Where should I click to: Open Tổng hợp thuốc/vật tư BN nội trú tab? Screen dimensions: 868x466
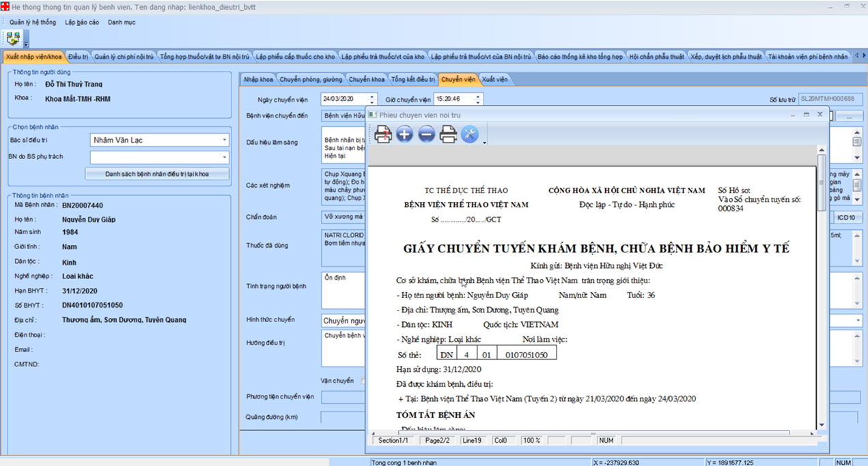tap(205, 57)
